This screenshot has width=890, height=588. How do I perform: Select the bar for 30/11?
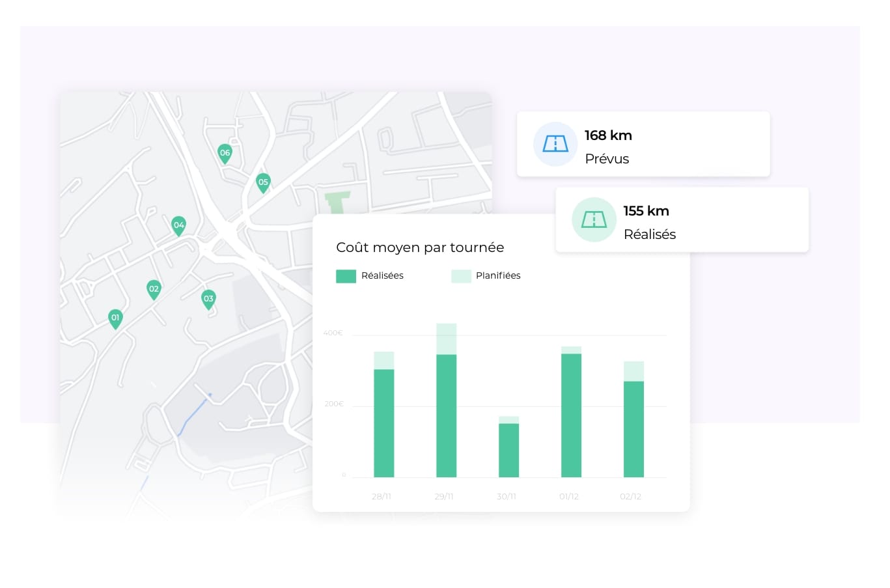[x=509, y=447]
